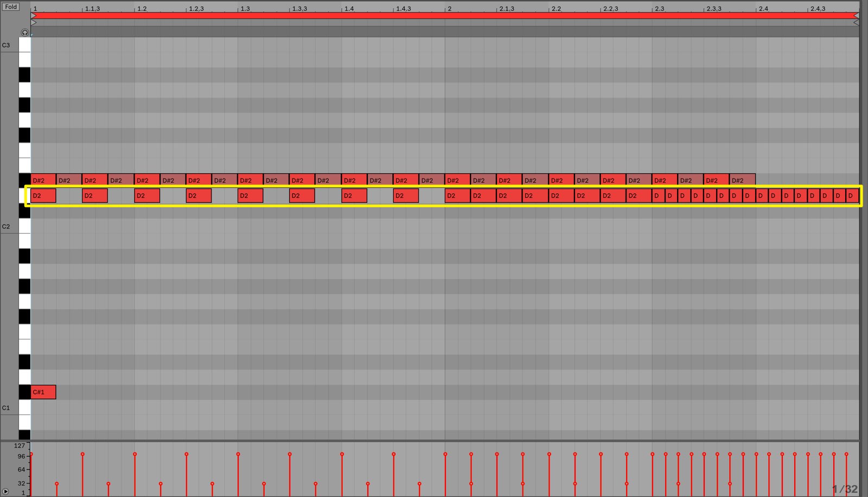Select the C#1 note

[x=43, y=392]
